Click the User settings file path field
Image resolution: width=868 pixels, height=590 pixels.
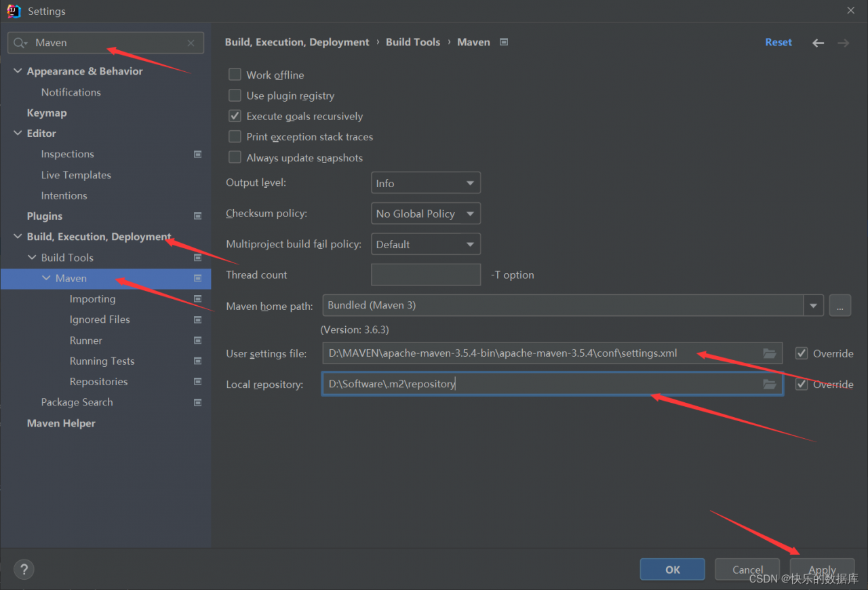click(x=552, y=353)
